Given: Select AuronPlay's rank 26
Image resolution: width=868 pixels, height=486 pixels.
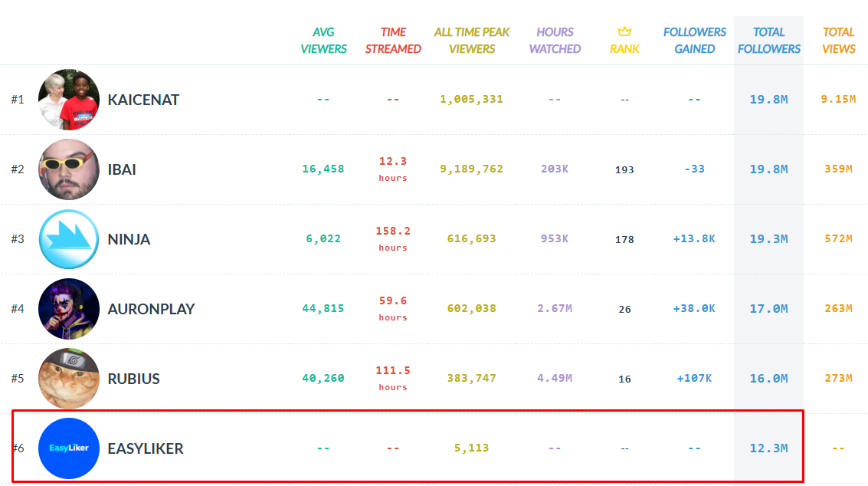Looking at the screenshot, I should [x=624, y=309].
